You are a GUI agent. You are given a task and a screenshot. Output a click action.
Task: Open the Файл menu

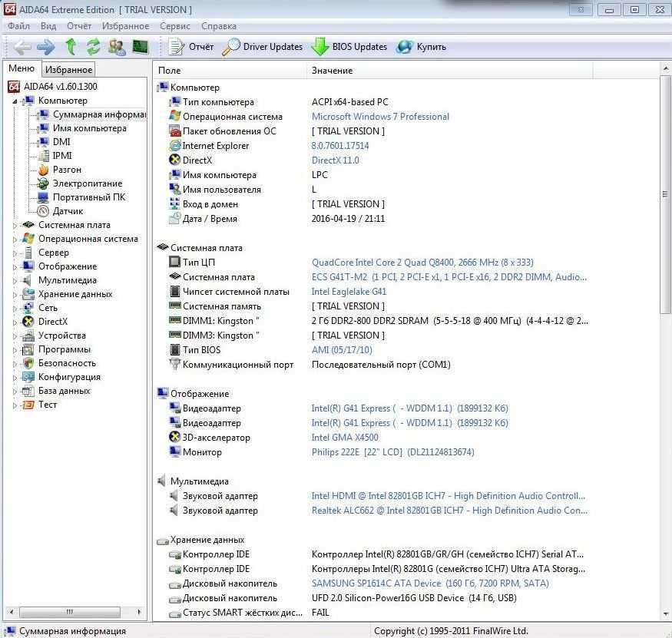19,26
